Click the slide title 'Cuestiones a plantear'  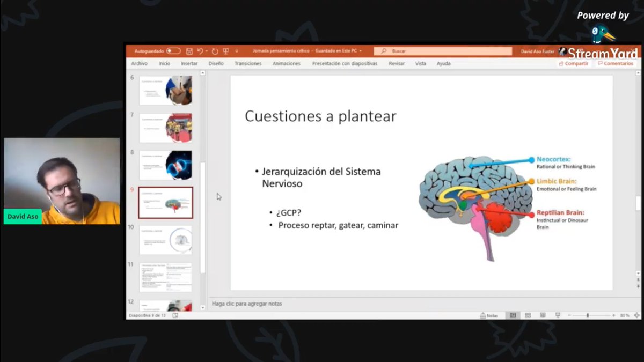click(320, 116)
